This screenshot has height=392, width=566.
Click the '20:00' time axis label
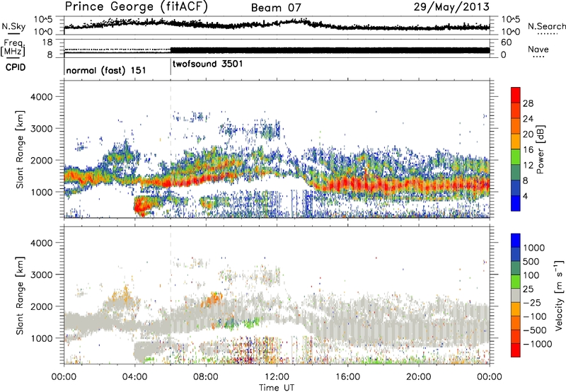pyautogui.click(x=419, y=377)
